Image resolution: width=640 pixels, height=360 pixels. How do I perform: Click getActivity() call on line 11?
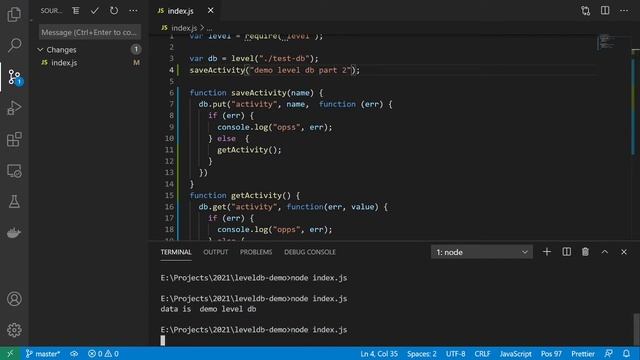tap(249, 150)
